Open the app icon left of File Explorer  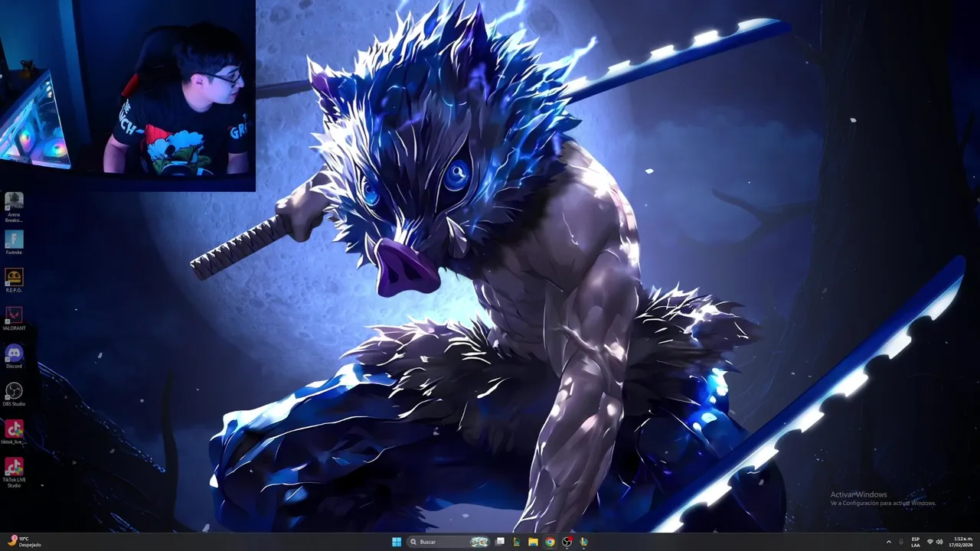tap(516, 542)
